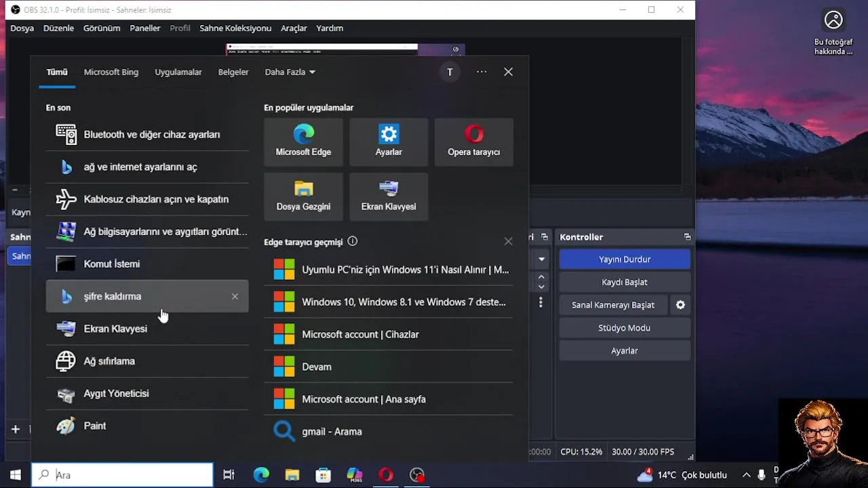The height and width of the screenshot is (488, 868).
Task: Open Microsoft 365 Copilot taskbar icon
Action: pos(355,475)
